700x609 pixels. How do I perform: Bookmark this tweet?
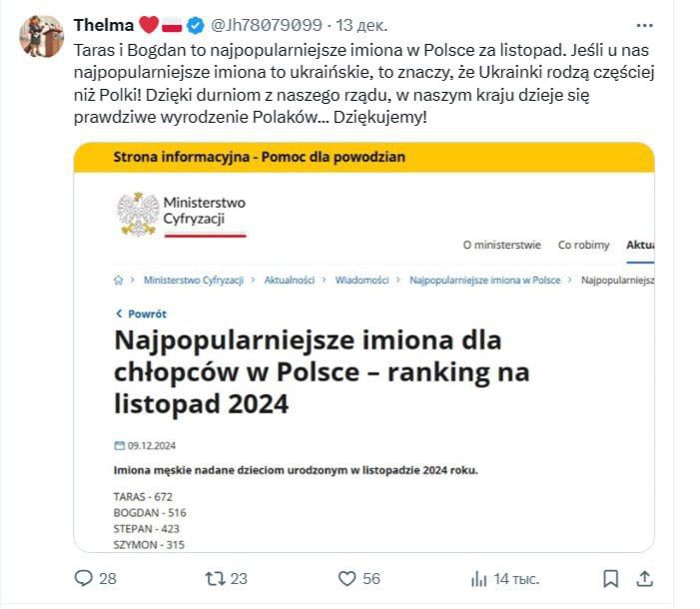(x=610, y=578)
